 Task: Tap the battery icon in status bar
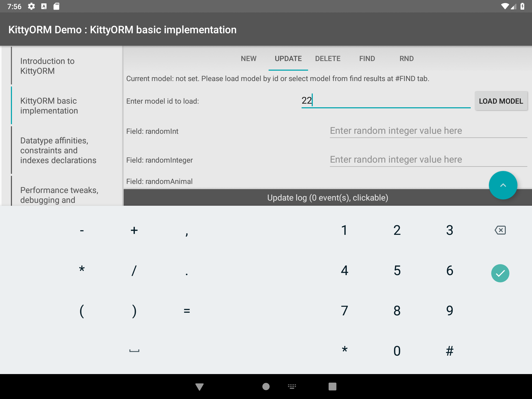(522, 6)
